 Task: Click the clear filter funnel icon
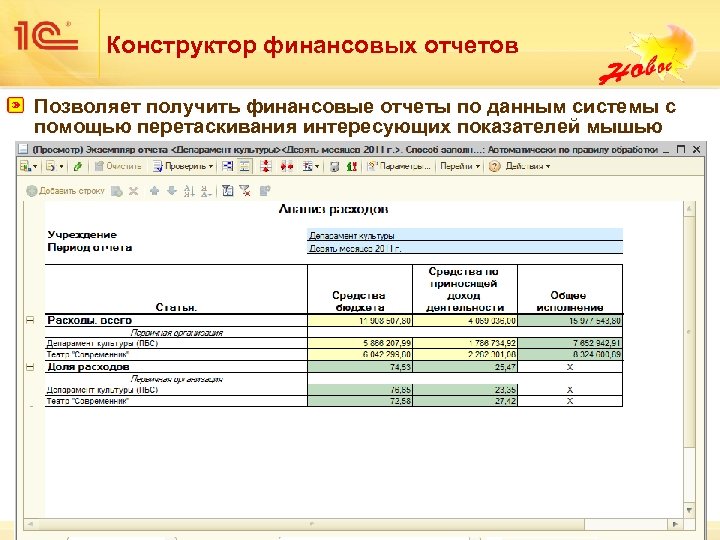pyautogui.click(x=245, y=191)
